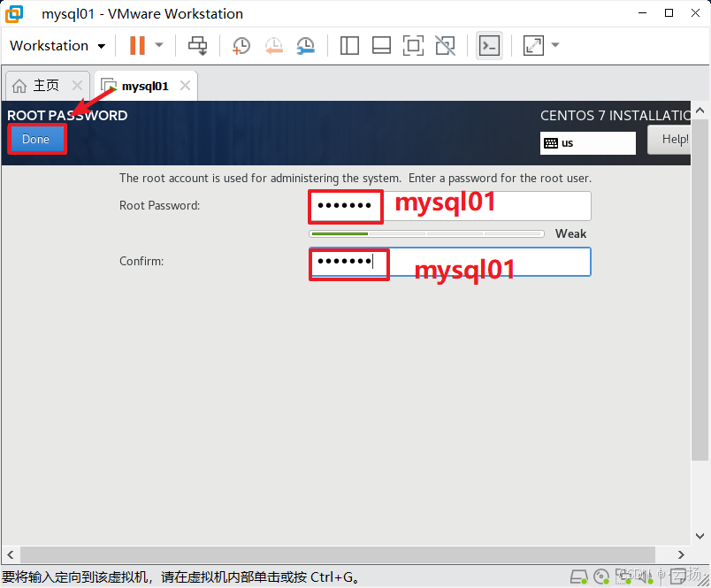Enter full screen mode
Screen dimensions: 711x588
(x=413, y=45)
